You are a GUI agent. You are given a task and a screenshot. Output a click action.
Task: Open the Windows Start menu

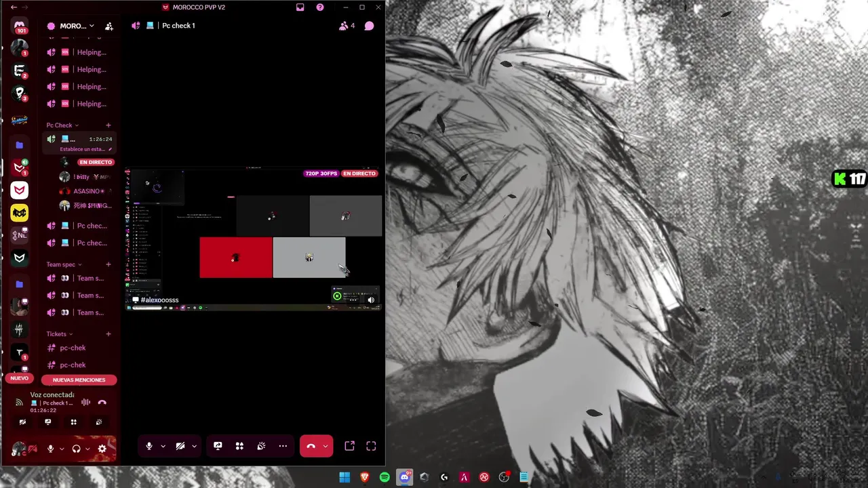click(344, 477)
